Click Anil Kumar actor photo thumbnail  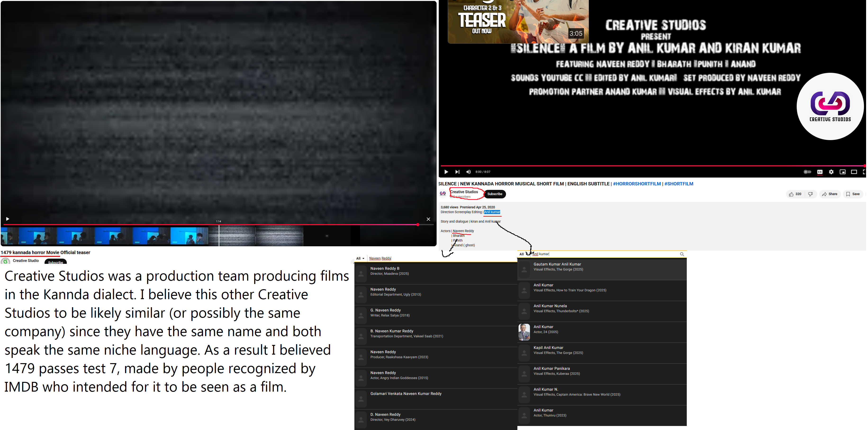pos(524,332)
